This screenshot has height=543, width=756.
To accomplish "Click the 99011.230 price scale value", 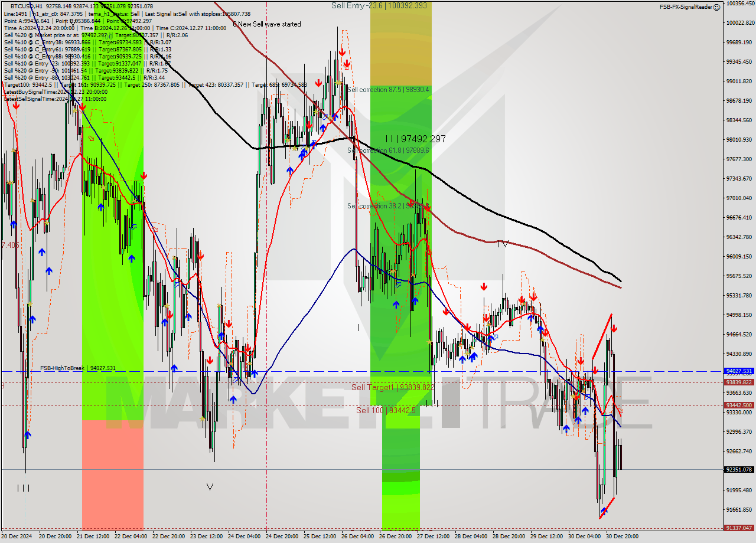I will click(x=739, y=81).
